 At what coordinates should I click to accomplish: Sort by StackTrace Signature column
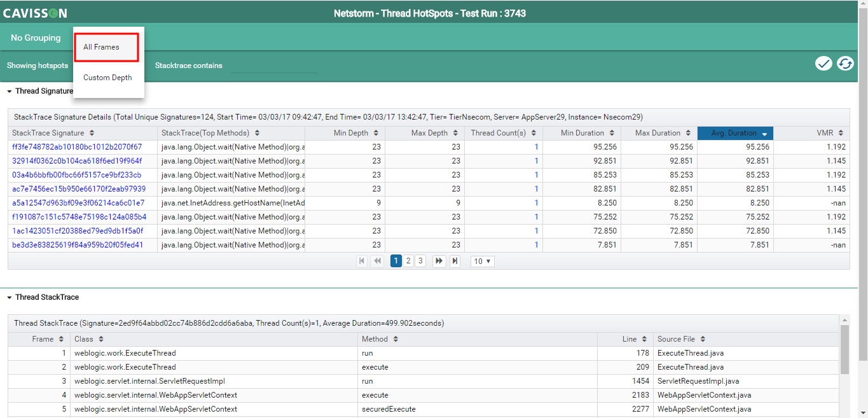click(x=92, y=133)
